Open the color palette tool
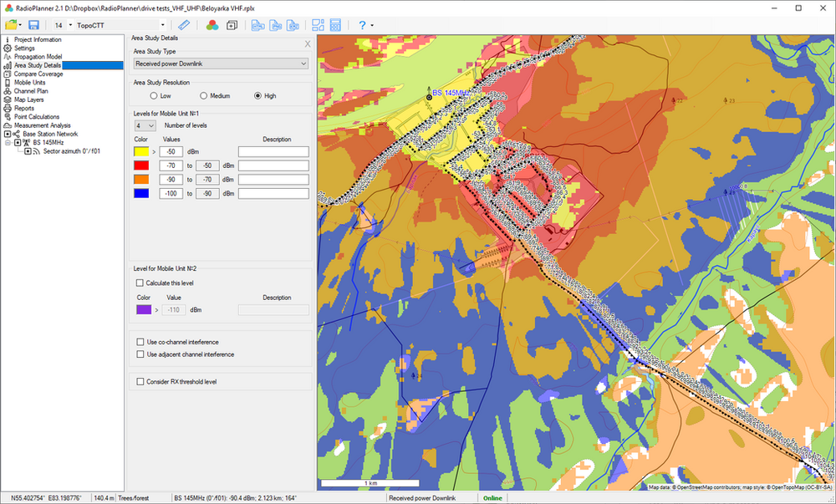The image size is (836, 504). point(210,25)
